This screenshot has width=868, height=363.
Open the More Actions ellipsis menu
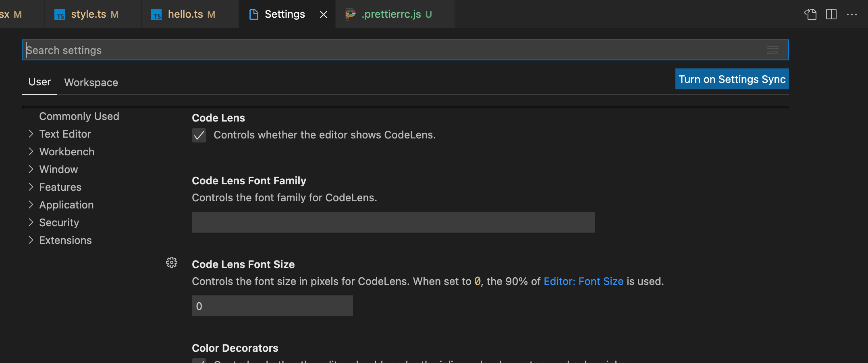pyautogui.click(x=852, y=14)
